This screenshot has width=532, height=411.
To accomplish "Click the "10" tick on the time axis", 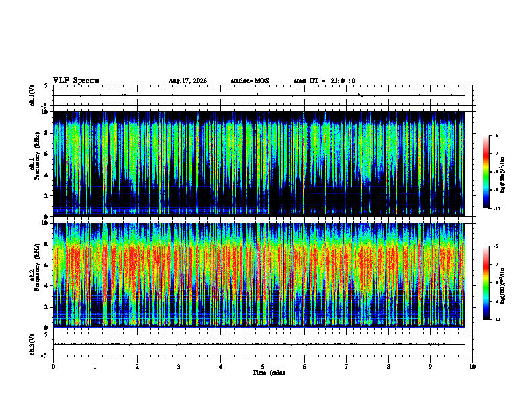I will 472,367.
